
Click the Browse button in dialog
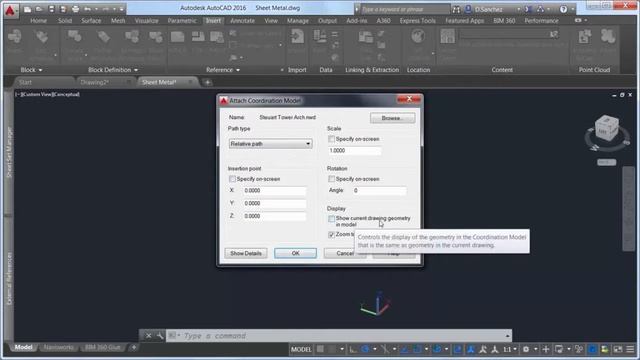pos(393,118)
